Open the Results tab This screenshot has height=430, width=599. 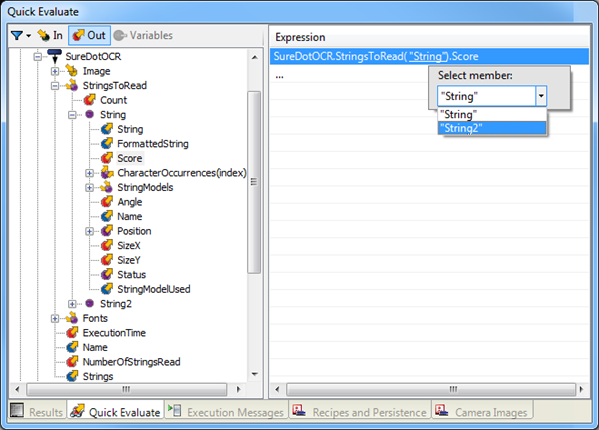(x=37, y=411)
